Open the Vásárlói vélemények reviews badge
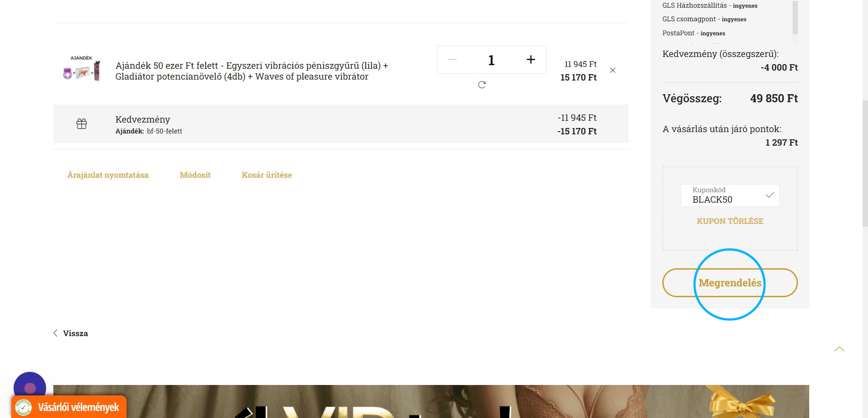 69,407
